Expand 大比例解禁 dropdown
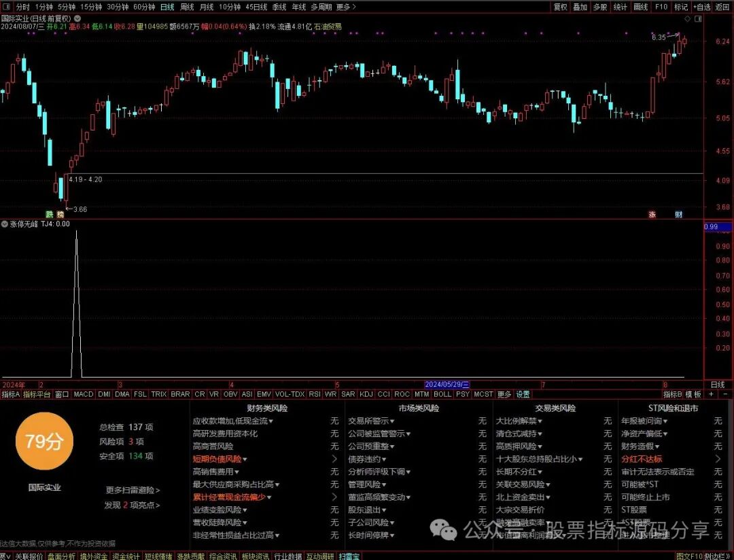The width and height of the screenshot is (734, 560). click(x=540, y=421)
